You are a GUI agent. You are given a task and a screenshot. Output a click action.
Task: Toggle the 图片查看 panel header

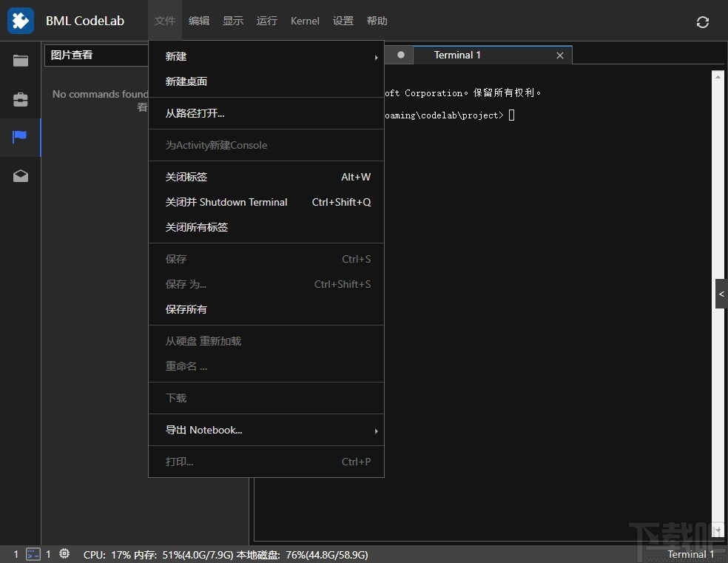[x=72, y=55]
